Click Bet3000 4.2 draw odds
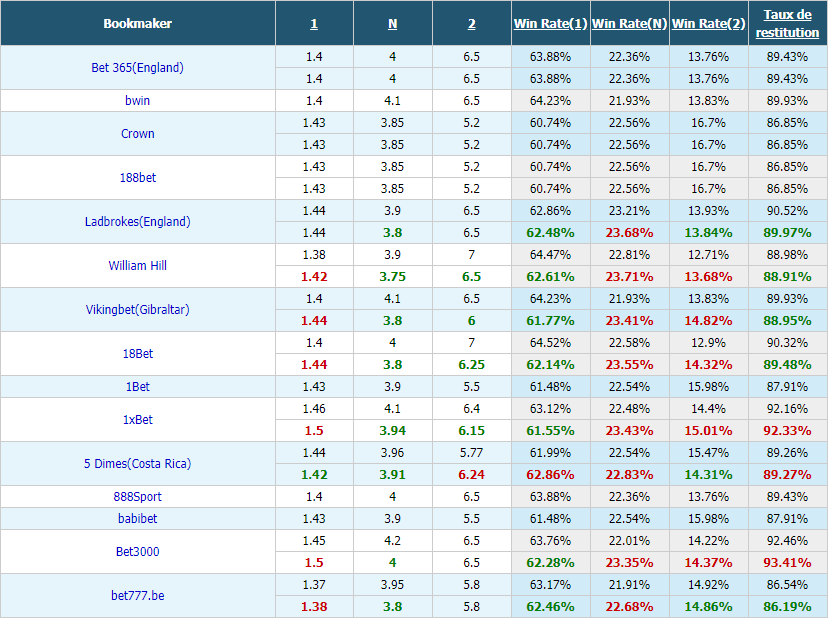Viewport: 828px width, 618px height. pos(392,541)
